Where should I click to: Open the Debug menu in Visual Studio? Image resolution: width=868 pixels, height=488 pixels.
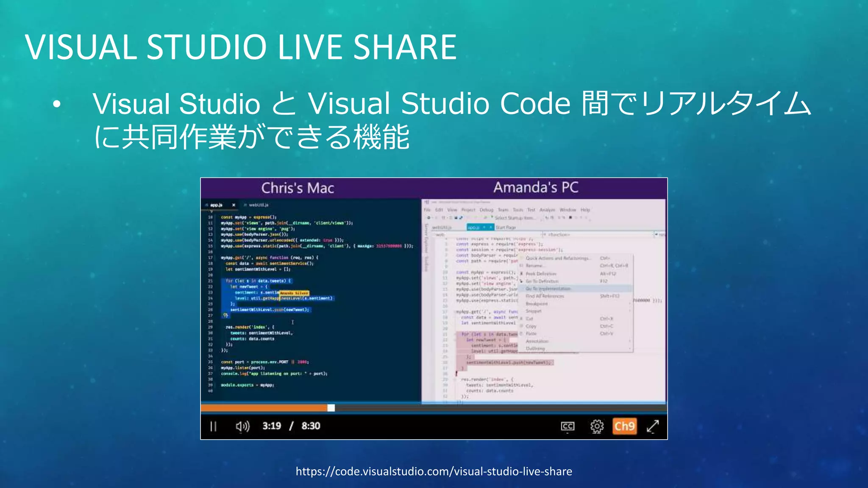click(x=487, y=210)
